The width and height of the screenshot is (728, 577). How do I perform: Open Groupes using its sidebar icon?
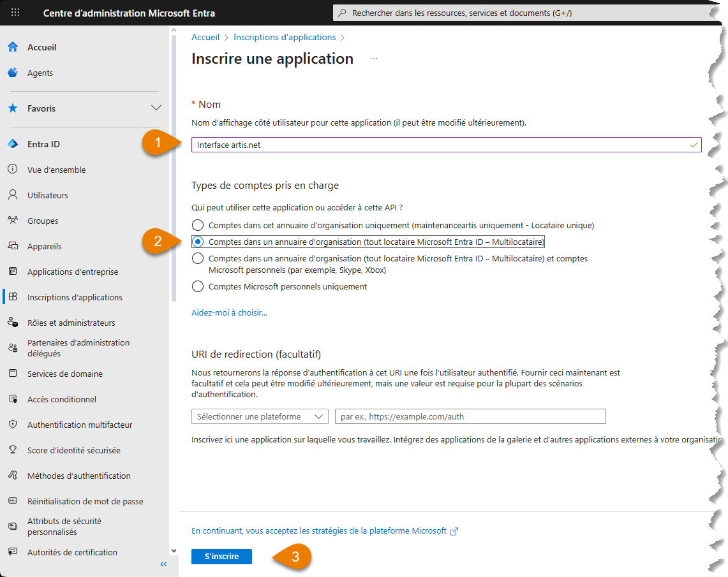pyautogui.click(x=13, y=221)
